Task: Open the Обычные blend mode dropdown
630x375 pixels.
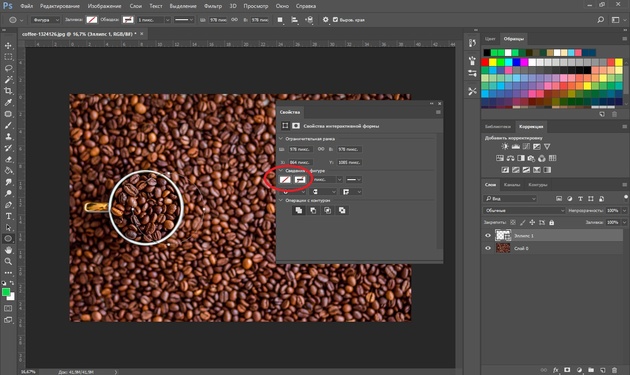Action: (524, 211)
